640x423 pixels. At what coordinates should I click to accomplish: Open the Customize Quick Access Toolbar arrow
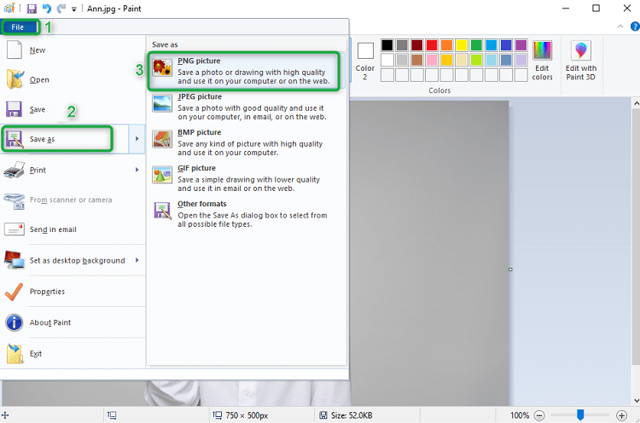(x=74, y=9)
